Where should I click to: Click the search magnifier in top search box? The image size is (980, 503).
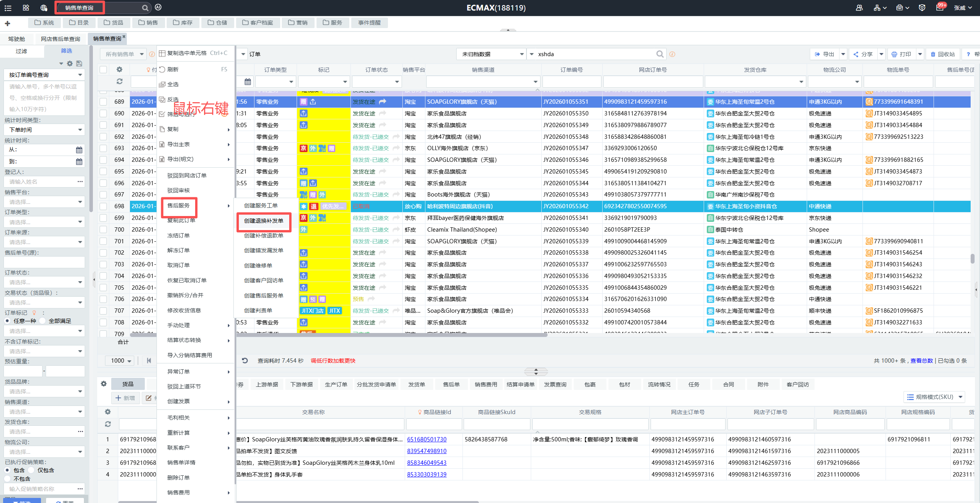pos(145,8)
